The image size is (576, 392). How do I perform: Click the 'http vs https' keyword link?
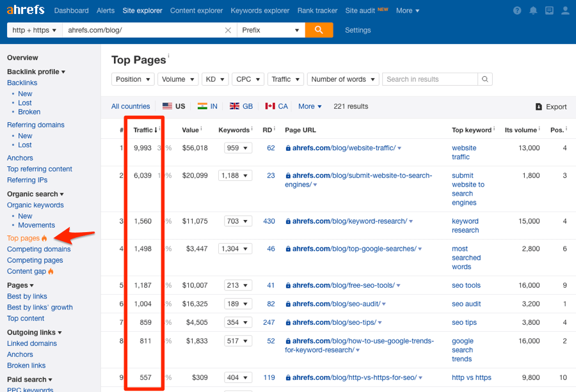click(471, 377)
